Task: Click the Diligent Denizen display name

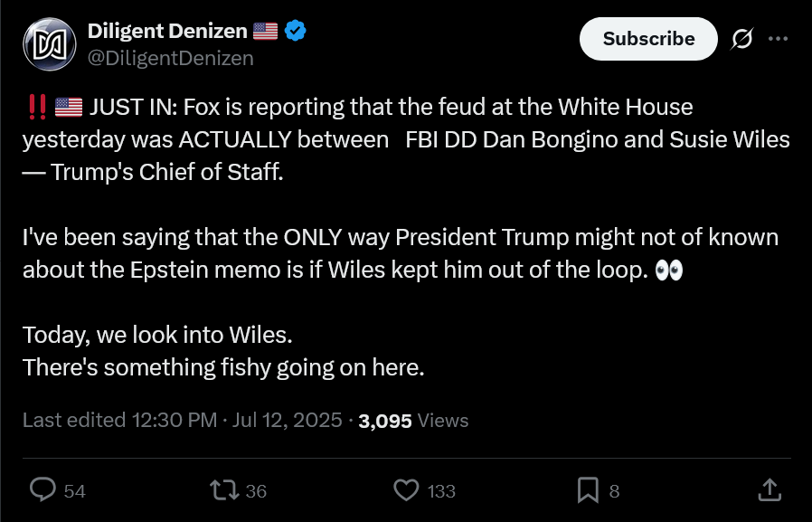Action: 167,31
